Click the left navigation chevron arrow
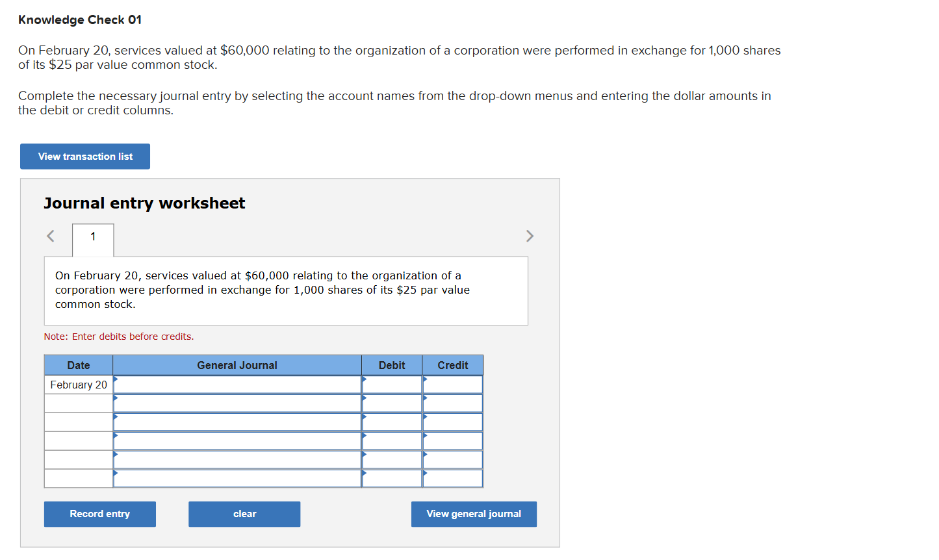The width and height of the screenshot is (939, 560). pos(51,236)
